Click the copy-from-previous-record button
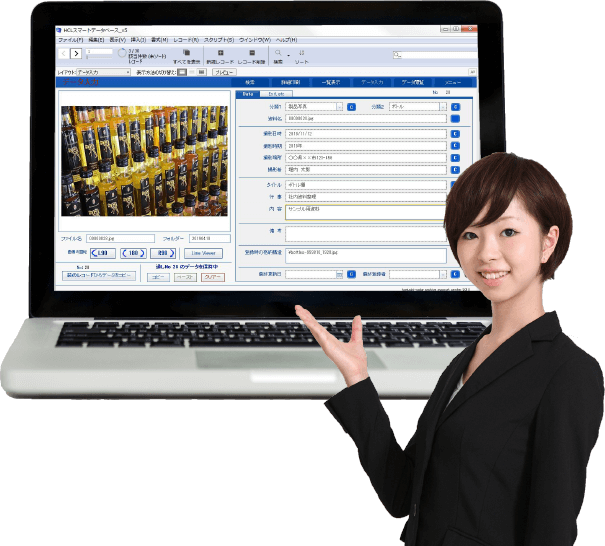Screen dimensions: 605x546 tap(99, 276)
